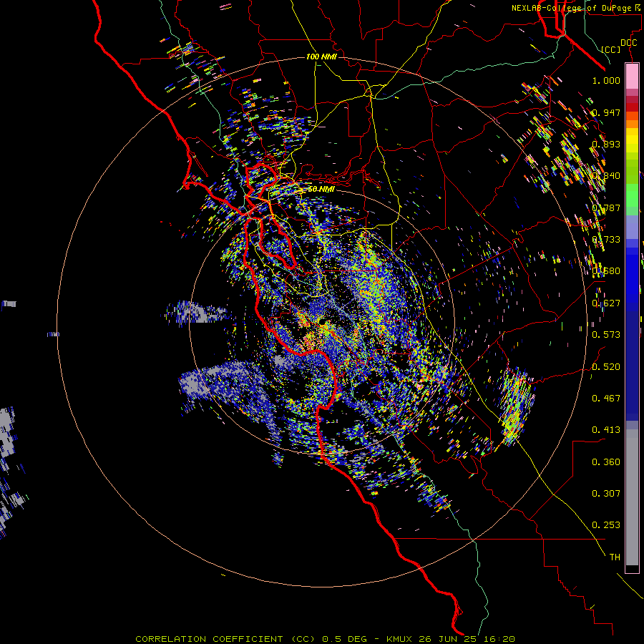
Task: Click the TH threshold label
Action: tap(615, 557)
